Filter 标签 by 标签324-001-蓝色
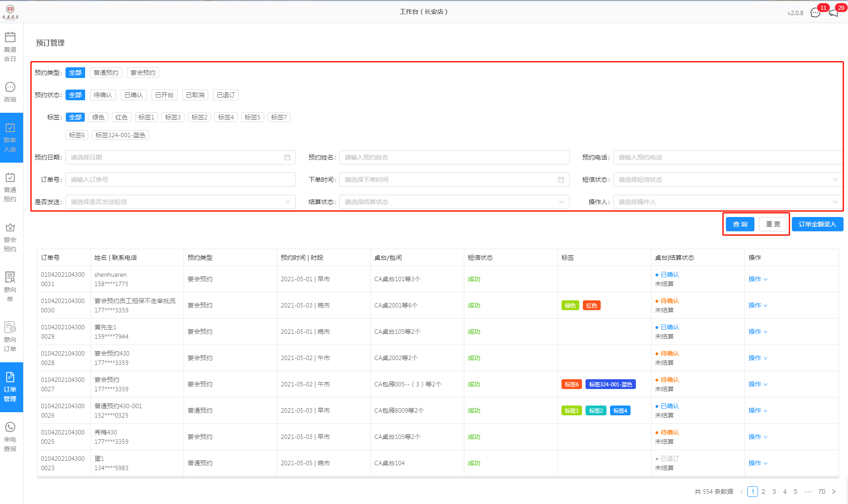The image size is (848, 504). point(120,135)
